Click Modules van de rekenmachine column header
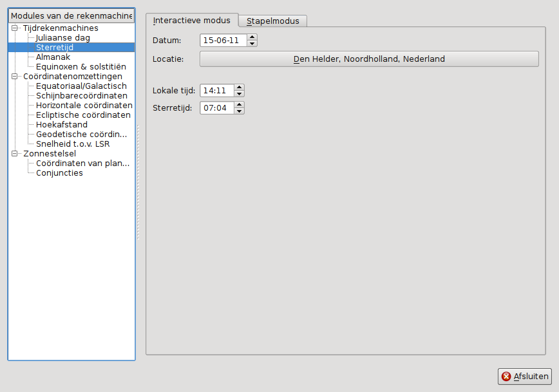The image size is (559, 392). click(x=71, y=15)
